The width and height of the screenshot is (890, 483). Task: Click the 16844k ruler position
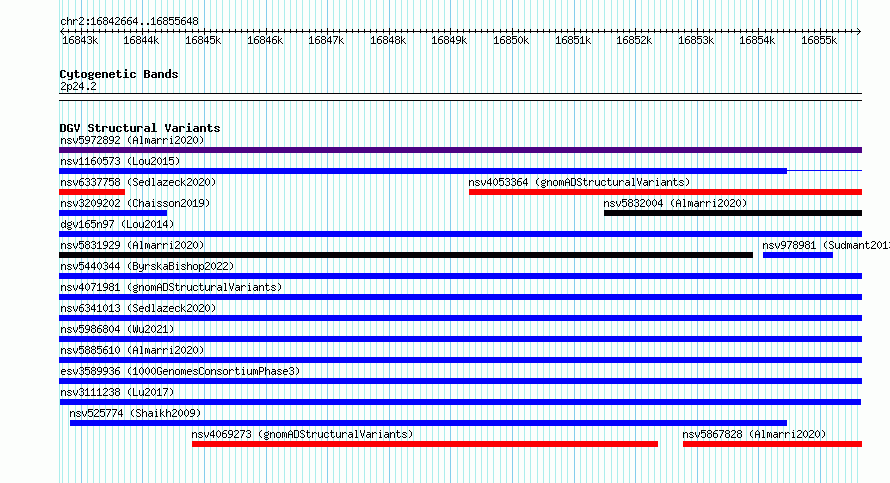coord(141,40)
